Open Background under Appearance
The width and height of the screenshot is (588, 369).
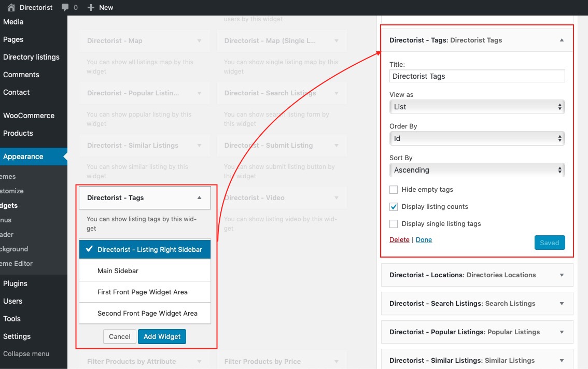coord(14,249)
